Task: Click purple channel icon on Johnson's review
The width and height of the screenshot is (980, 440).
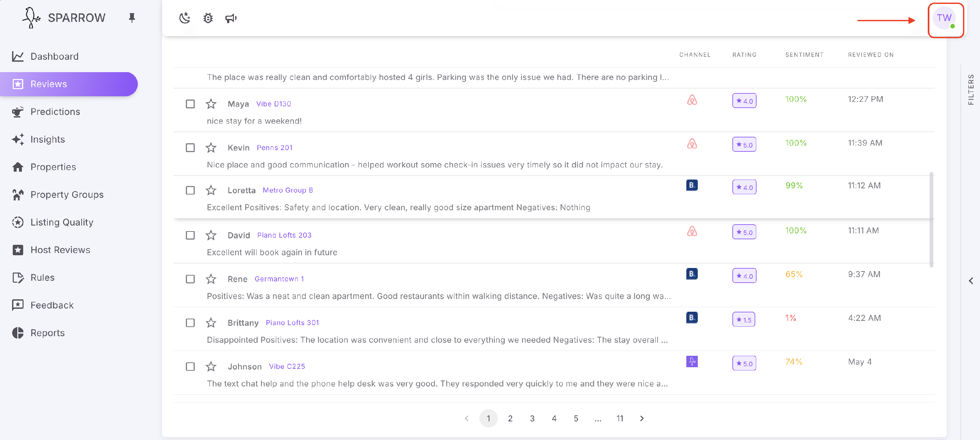Action: (692, 361)
